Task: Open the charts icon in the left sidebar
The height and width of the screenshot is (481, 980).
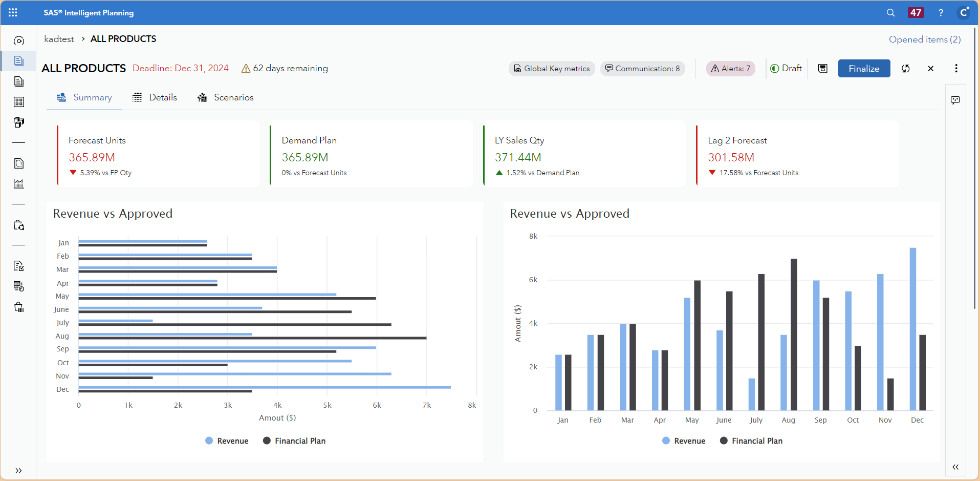Action: click(18, 184)
